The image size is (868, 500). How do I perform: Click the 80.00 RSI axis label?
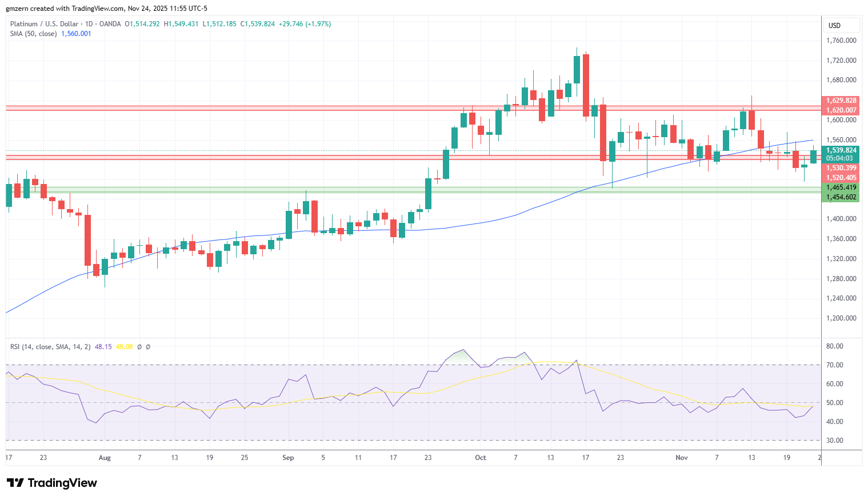835,346
